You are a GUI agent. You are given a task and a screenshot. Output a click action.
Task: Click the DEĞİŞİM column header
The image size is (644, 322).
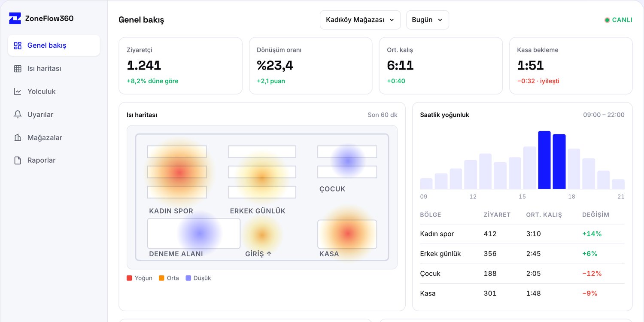pos(596,215)
